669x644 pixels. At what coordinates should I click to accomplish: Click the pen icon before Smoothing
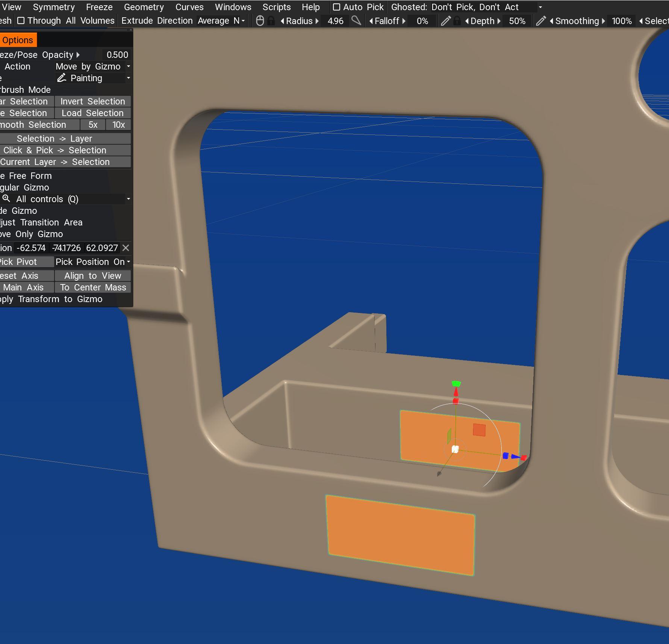click(x=540, y=21)
